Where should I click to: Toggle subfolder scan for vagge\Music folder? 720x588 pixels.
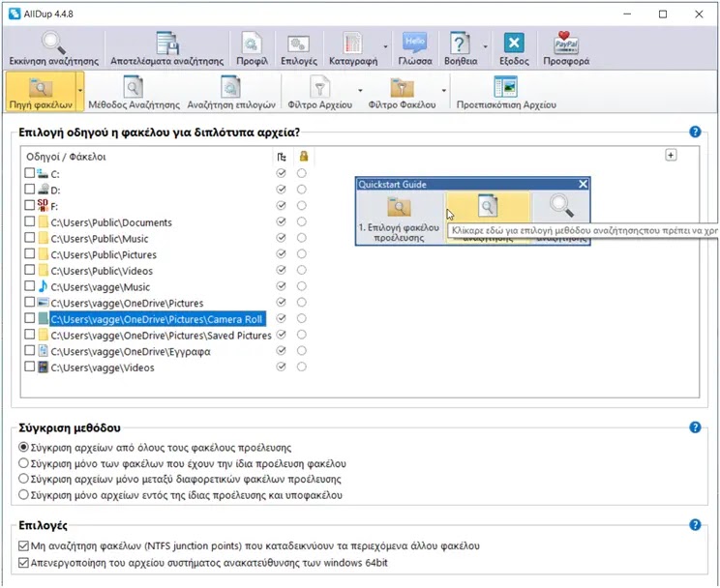pyautogui.click(x=281, y=286)
